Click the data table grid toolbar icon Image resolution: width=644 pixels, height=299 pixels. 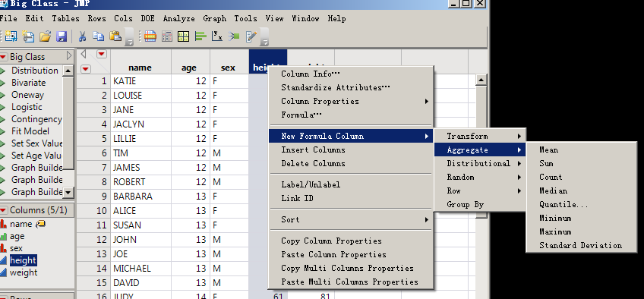150,36
